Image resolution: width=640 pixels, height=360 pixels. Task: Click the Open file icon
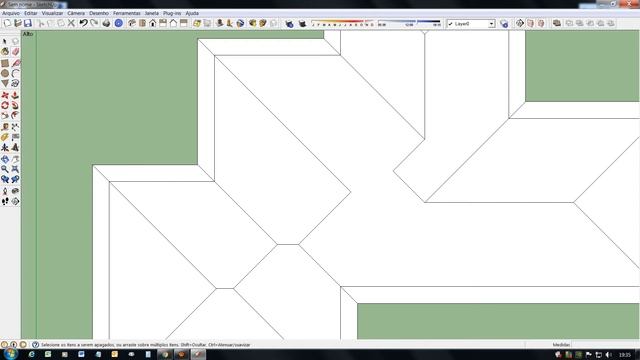[18, 23]
